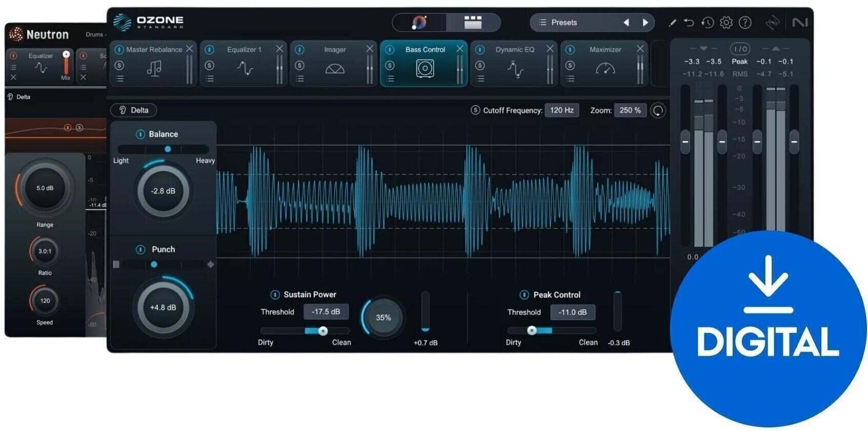Screen dimensions: 868x431
Task: Click the Neutron Range 5.0 dB knob
Action: (x=45, y=188)
